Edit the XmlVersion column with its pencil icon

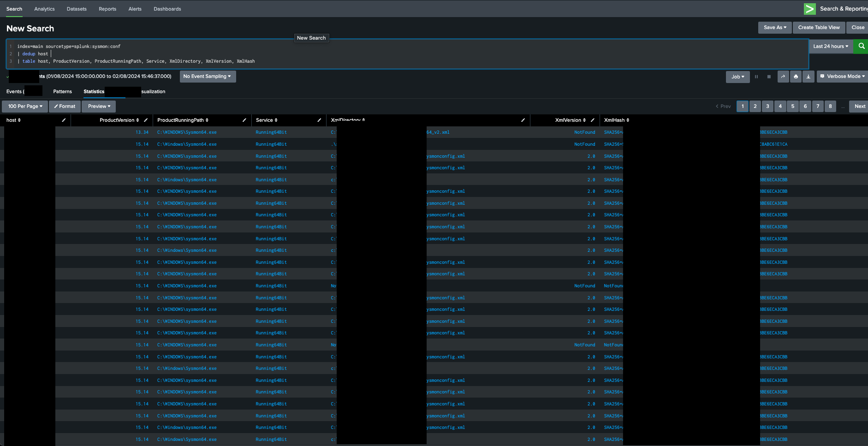[592, 120]
